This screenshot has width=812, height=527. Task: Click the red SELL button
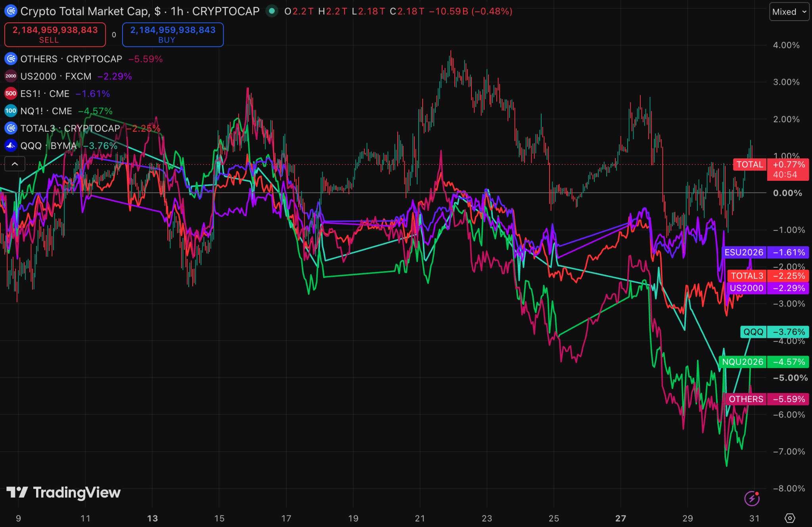55,34
